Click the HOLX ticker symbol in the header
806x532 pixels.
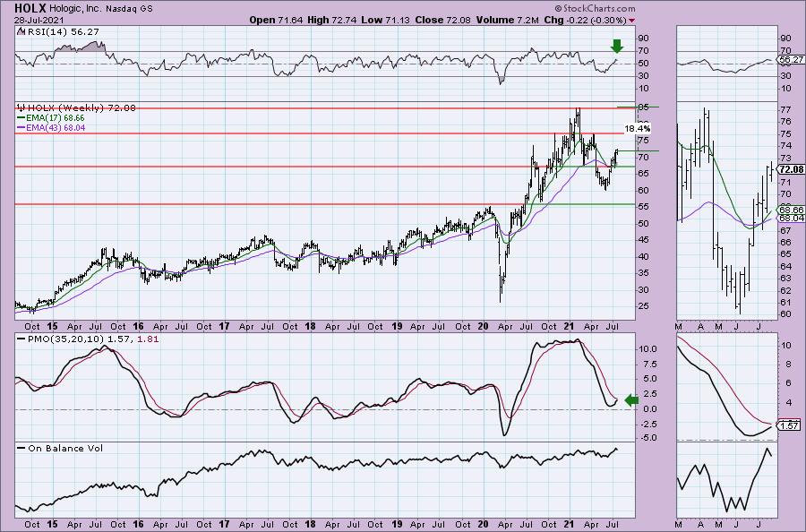click(30, 8)
